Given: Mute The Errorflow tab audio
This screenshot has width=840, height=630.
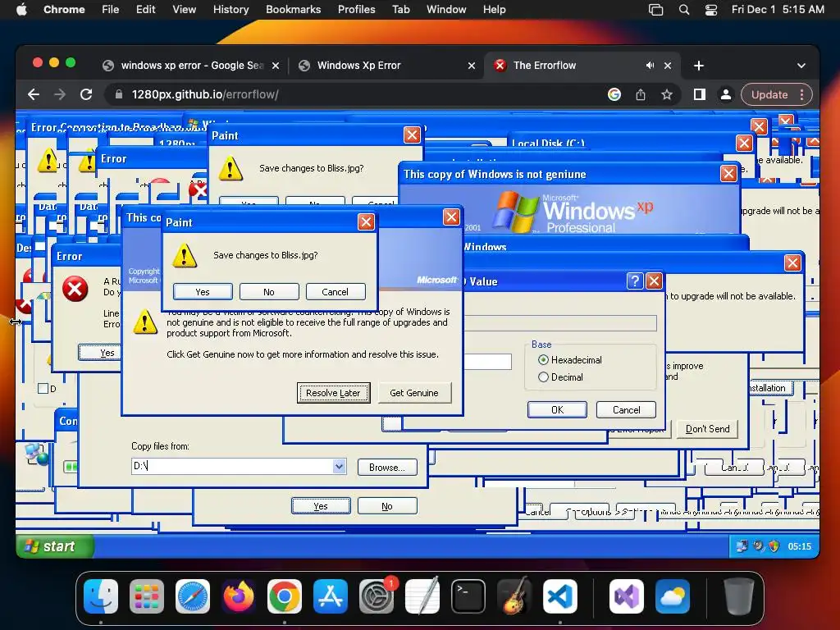Looking at the screenshot, I should pyautogui.click(x=650, y=66).
